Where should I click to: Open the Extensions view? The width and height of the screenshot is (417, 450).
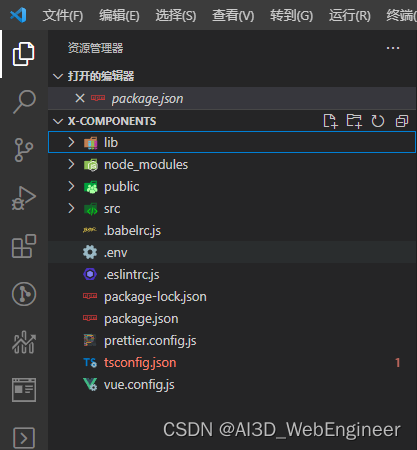24,246
